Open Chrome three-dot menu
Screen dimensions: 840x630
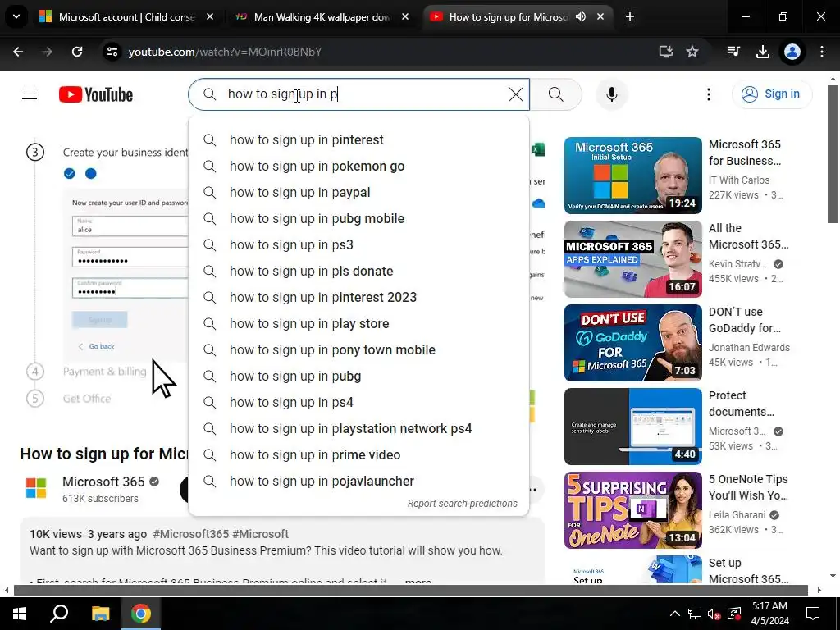pyautogui.click(x=822, y=52)
